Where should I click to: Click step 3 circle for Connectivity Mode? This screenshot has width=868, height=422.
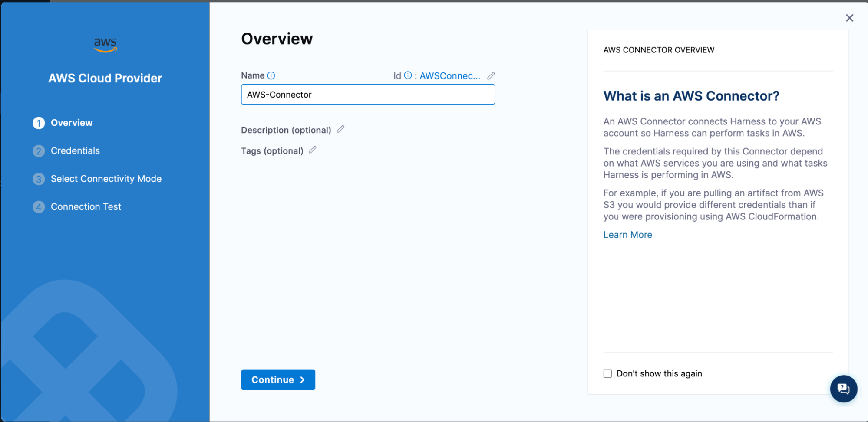pos(39,179)
